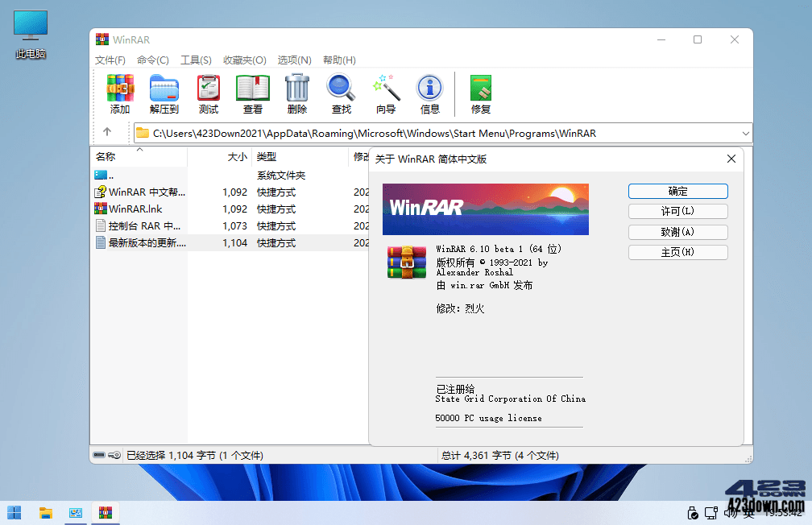Viewport: 812px width, 525px height.
Task: Go up one folder level arrow
Action: coord(107,132)
